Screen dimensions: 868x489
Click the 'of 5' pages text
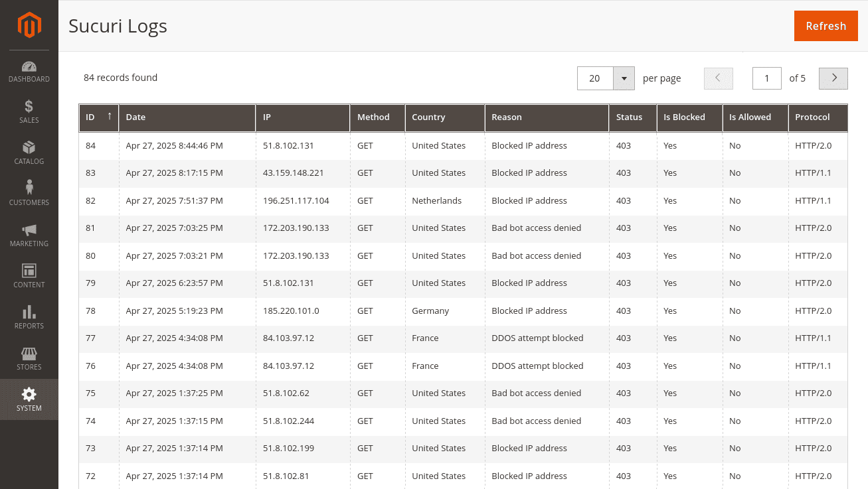coord(797,78)
